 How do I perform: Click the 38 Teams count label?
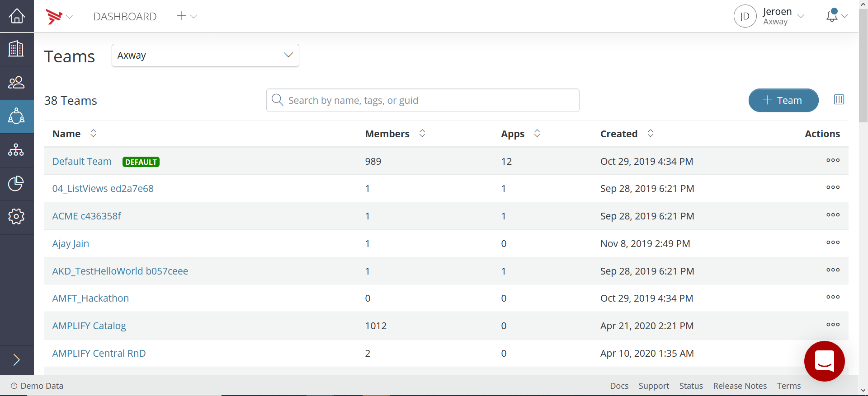[71, 101]
